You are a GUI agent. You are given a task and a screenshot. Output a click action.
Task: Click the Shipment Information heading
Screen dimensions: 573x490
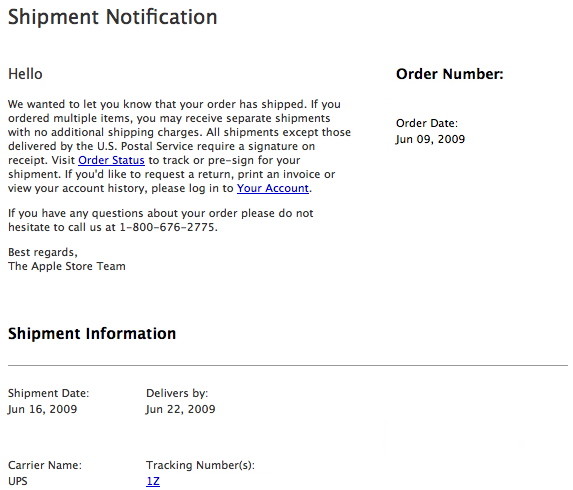(x=92, y=334)
